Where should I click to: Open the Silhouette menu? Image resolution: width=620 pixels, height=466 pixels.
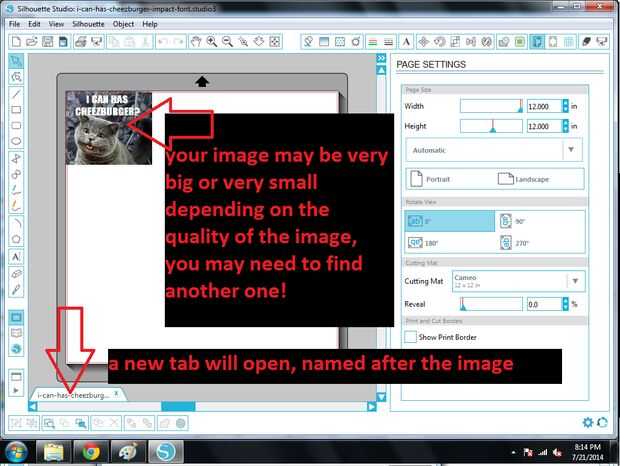tap(88, 24)
